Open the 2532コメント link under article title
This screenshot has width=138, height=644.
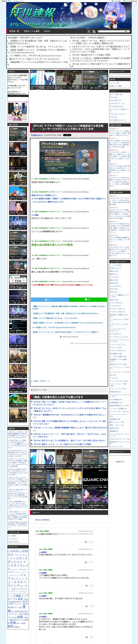coord(38,135)
